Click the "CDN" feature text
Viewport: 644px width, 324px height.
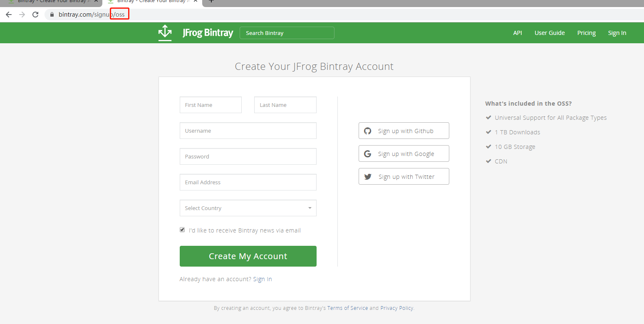point(501,161)
